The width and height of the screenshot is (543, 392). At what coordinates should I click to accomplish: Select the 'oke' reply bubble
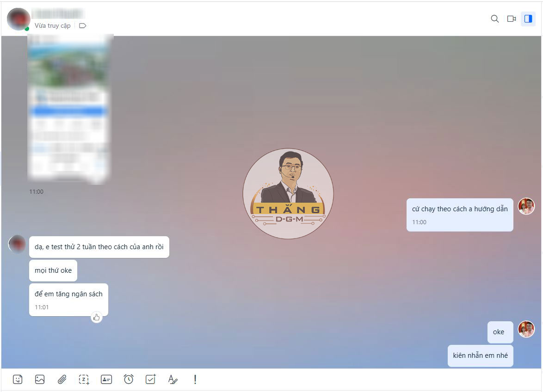500,332
